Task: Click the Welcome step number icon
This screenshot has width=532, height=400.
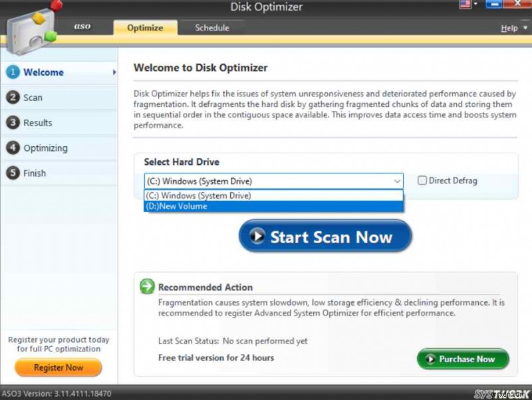Action: 15,72
